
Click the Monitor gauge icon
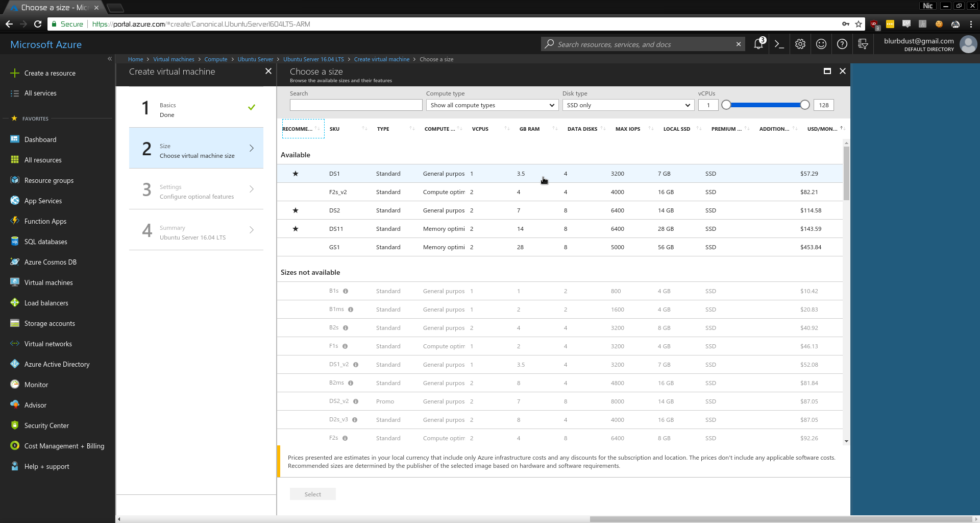[15, 385]
